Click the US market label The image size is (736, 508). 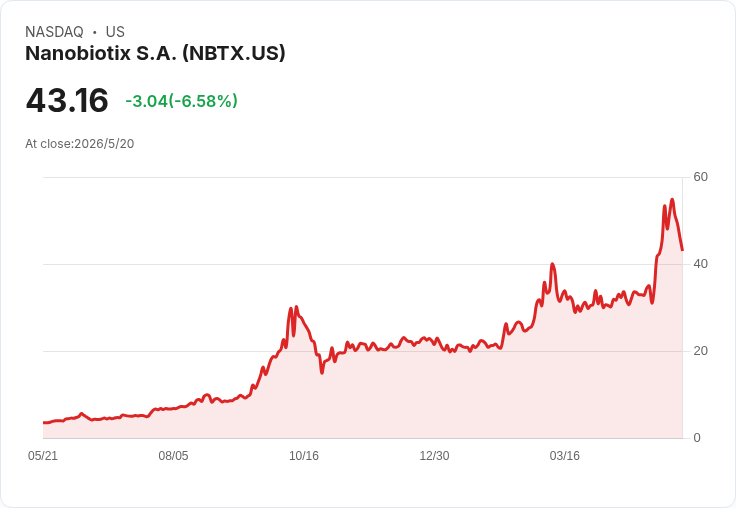(x=115, y=32)
